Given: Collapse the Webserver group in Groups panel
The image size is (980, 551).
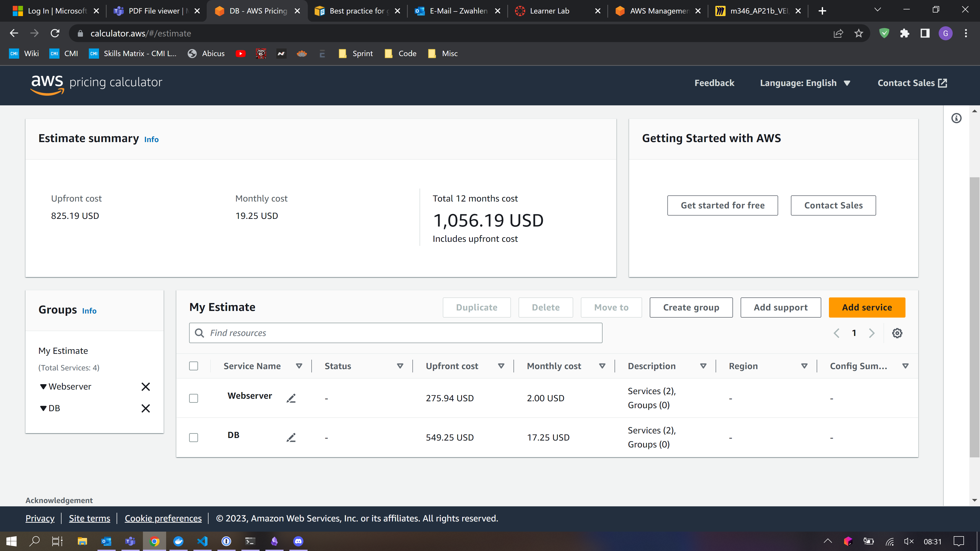Looking at the screenshot, I should click(x=43, y=387).
